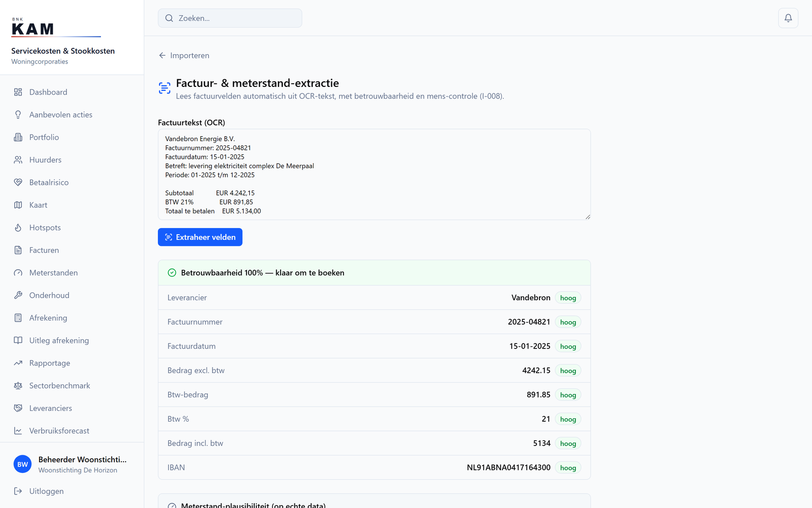Click the back arrow beside Importeren
The width and height of the screenshot is (812, 508).
(162, 55)
